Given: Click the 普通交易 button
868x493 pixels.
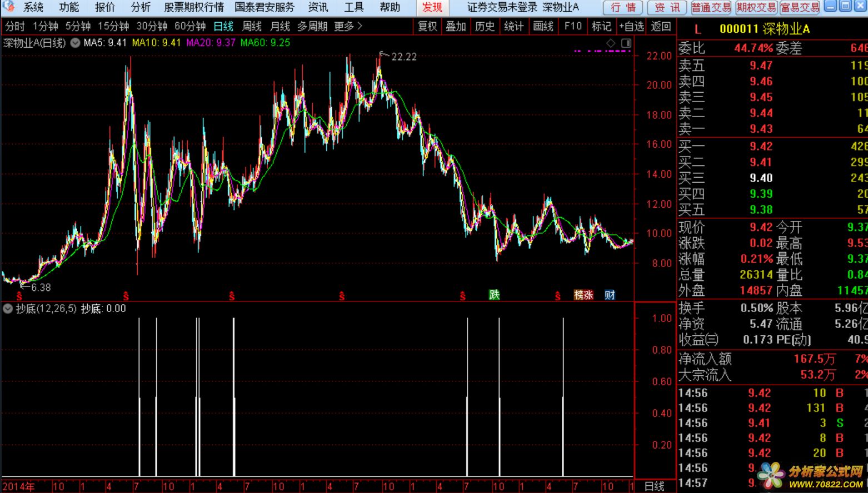Looking at the screenshot, I should click(x=711, y=7).
